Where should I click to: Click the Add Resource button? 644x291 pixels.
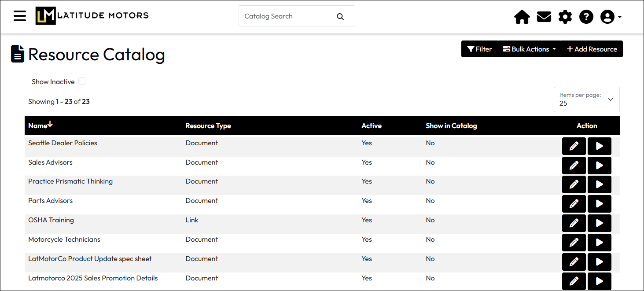click(592, 49)
